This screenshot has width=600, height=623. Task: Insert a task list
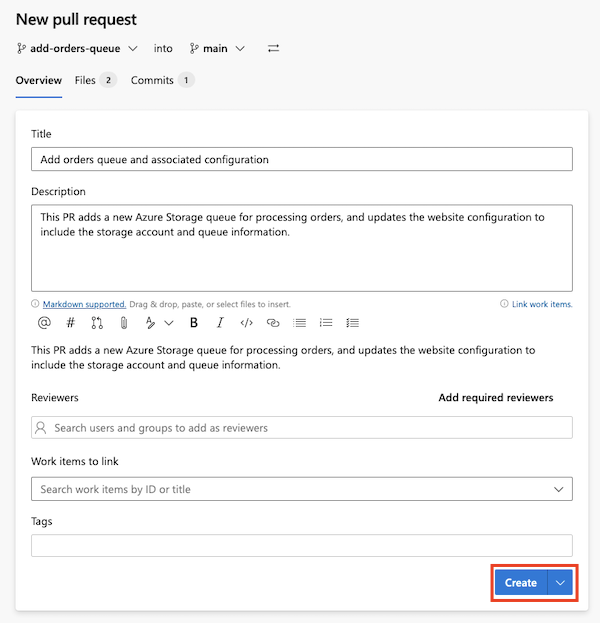(352, 323)
